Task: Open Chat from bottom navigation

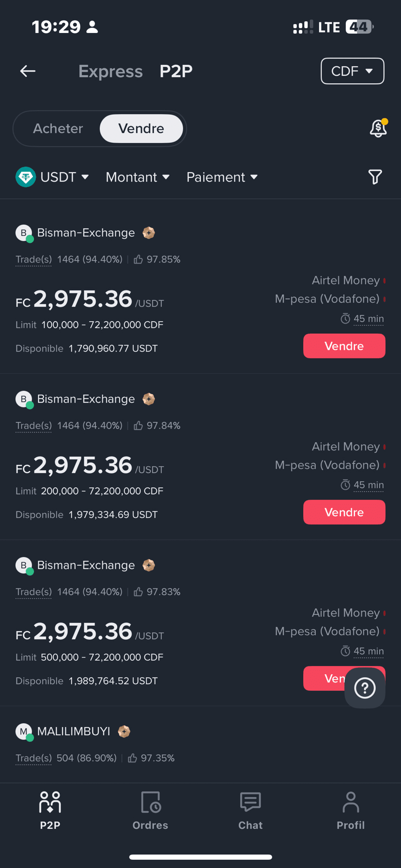Action: pos(250,811)
